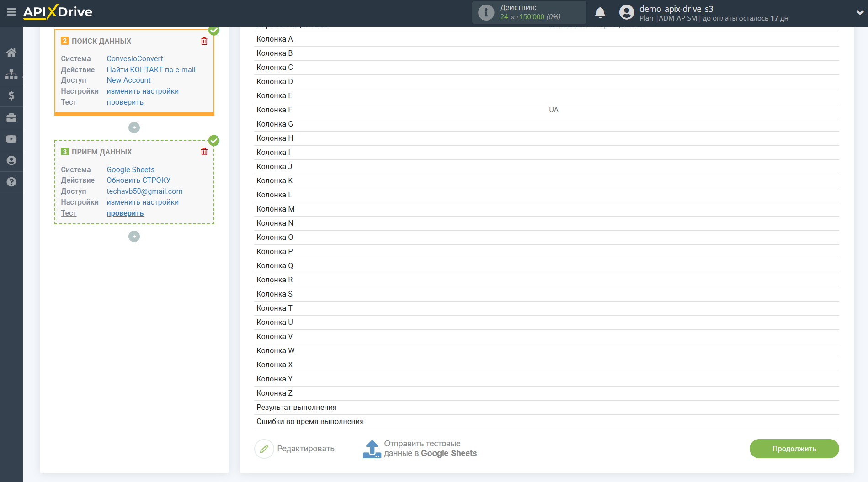Screen dimensions: 868x482
Task: Open the hamburger menu
Action: pos(11,12)
